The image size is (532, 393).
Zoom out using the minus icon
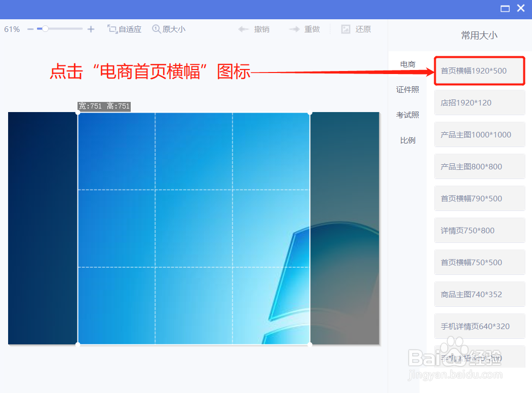(x=30, y=29)
